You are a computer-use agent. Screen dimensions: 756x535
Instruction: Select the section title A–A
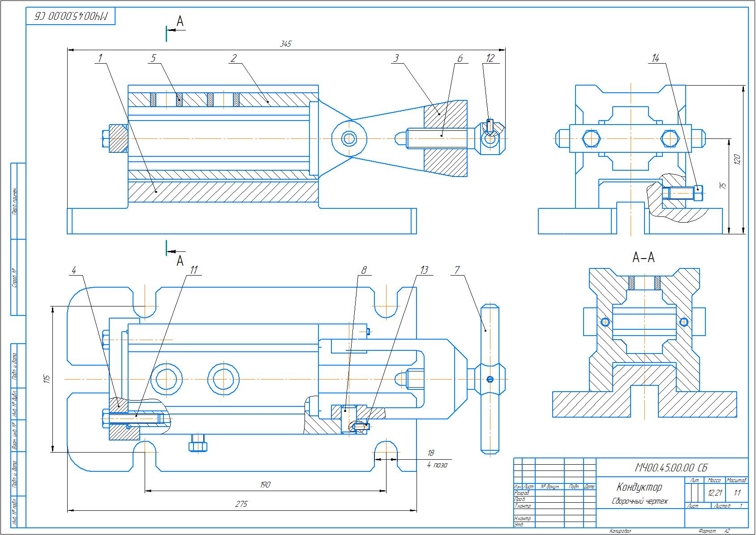tap(644, 257)
